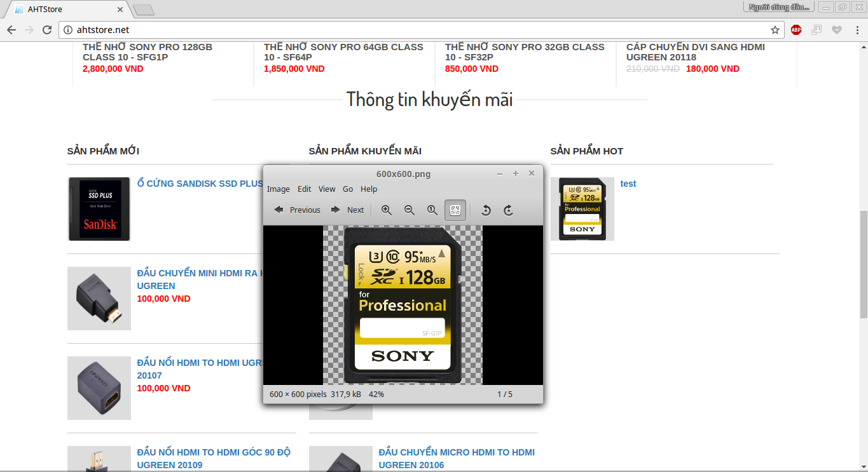The image size is (868, 472).
Task: Open a new browser tab
Action: click(x=144, y=10)
